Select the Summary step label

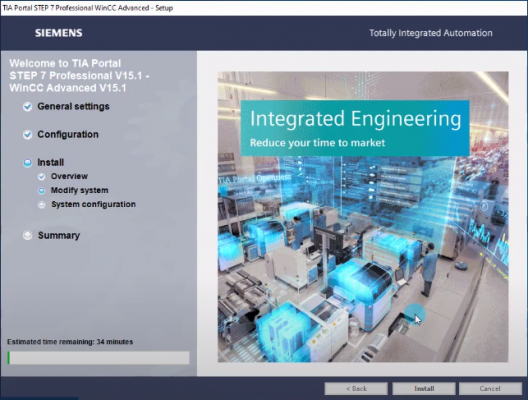pos(59,235)
